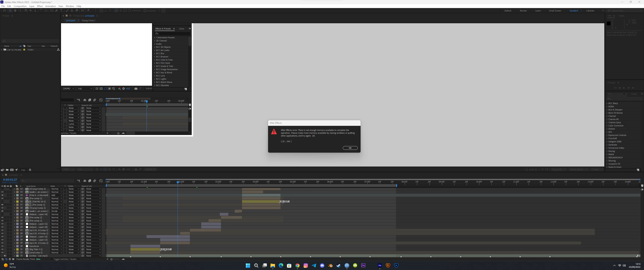Hide layer 14 Free S...n bla.mp4
This screenshot has width=644, height=270.
pos(2,195)
